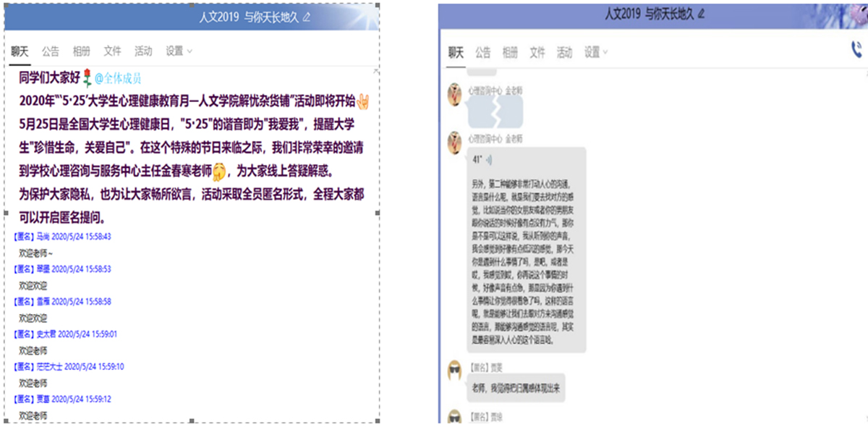Open the 公告 tab in left window
The image size is (868, 427).
pyautogui.click(x=50, y=51)
